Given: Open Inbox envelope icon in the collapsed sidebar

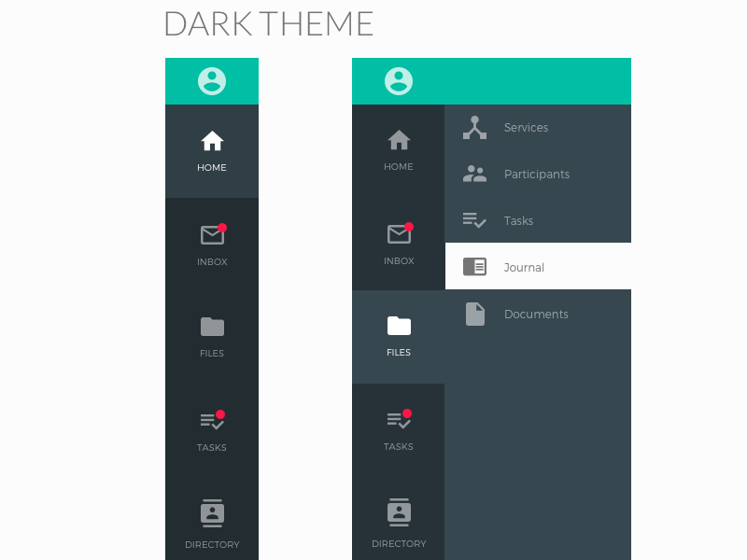Looking at the screenshot, I should pyautogui.click(x=212, y=234).
